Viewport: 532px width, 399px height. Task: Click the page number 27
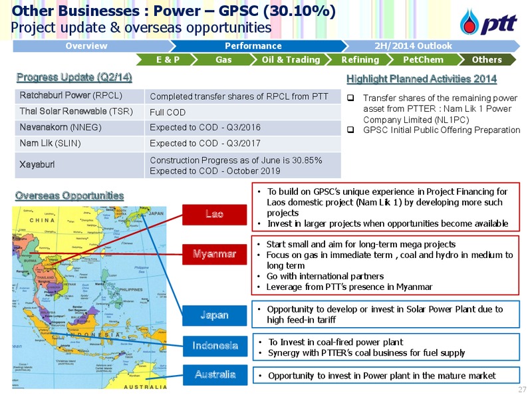522,390
